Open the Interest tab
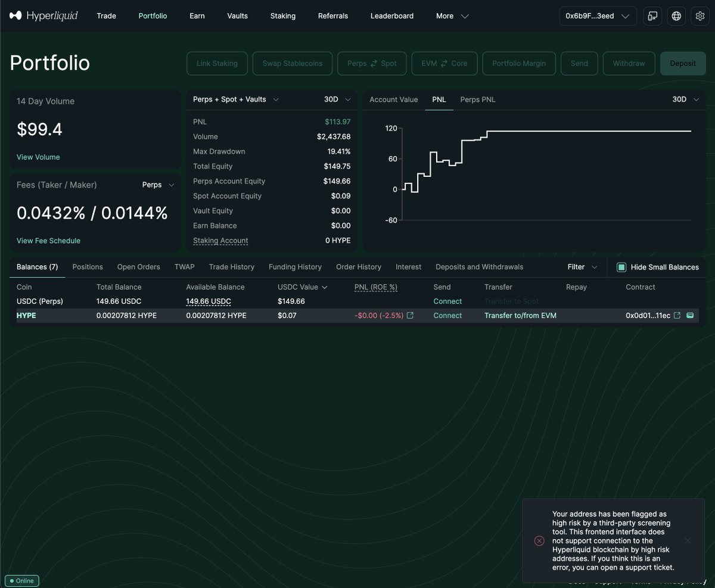The width and height of the screenshot is (715, 588). (408, 267)
